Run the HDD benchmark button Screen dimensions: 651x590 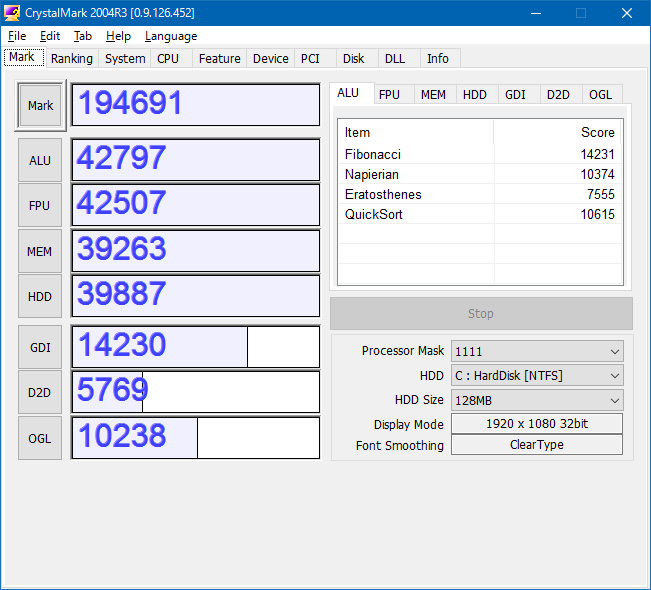(40, 296)
